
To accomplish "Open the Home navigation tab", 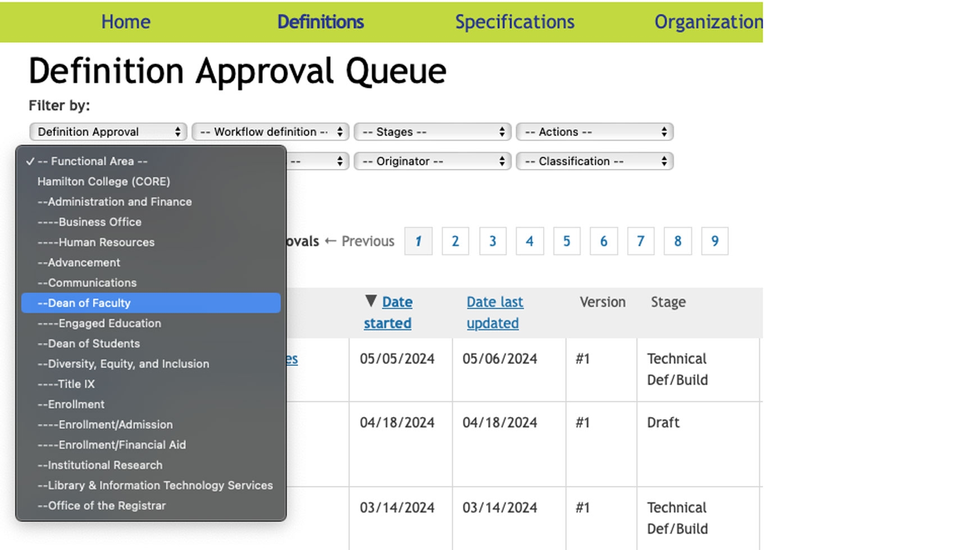I will [x=125, y=22].
